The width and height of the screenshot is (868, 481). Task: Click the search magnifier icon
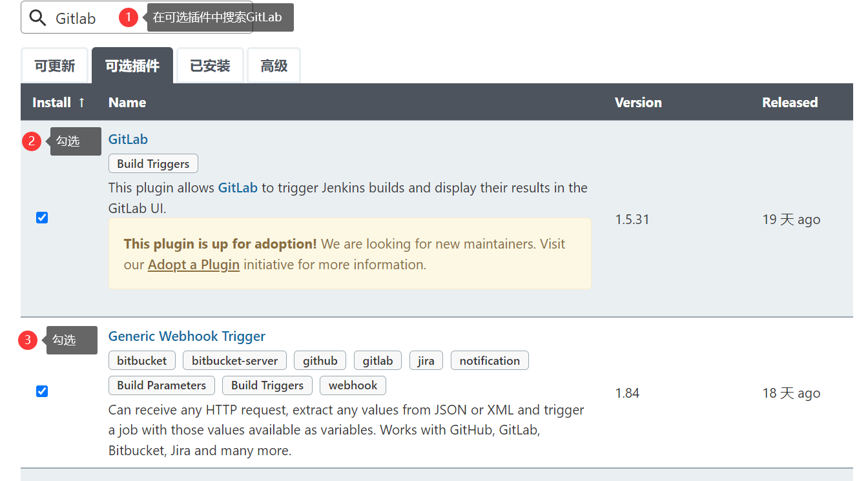tap(38, 18)
